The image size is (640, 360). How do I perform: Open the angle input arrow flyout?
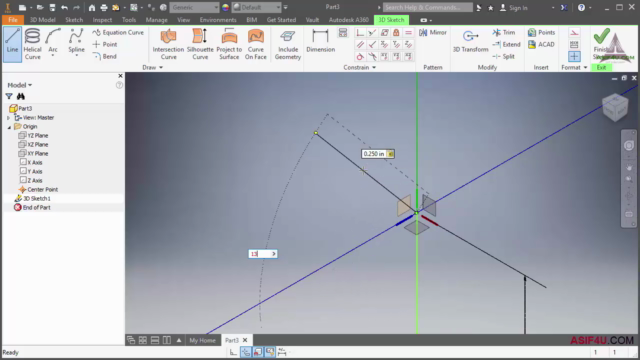[x=273, y=254]
